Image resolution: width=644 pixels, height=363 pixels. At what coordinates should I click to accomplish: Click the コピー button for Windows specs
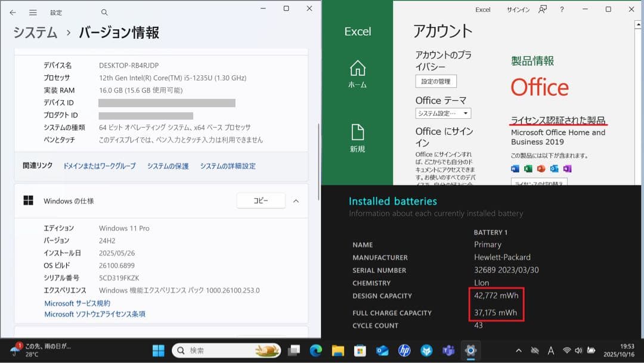coord(261,201)
